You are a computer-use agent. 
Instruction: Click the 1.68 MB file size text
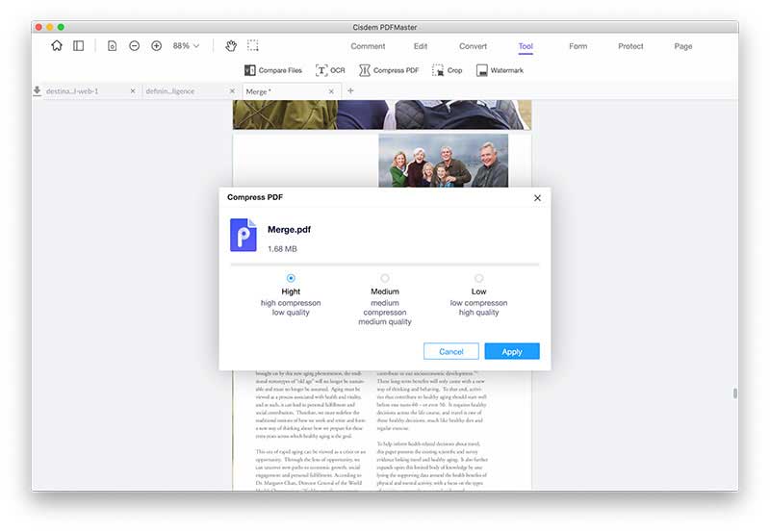click(282, 249)
